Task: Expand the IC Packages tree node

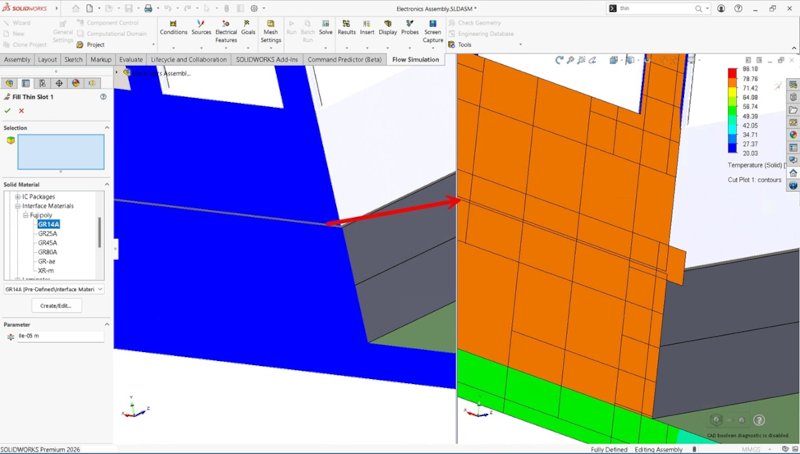Action: point(17,197)
